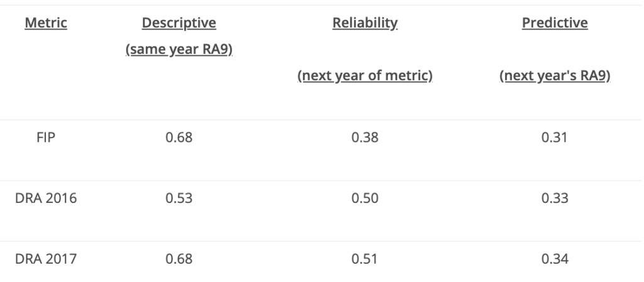644x282 pixels.
Task: Select the '(next year of metric)' subheading
Action: point(365,76)
